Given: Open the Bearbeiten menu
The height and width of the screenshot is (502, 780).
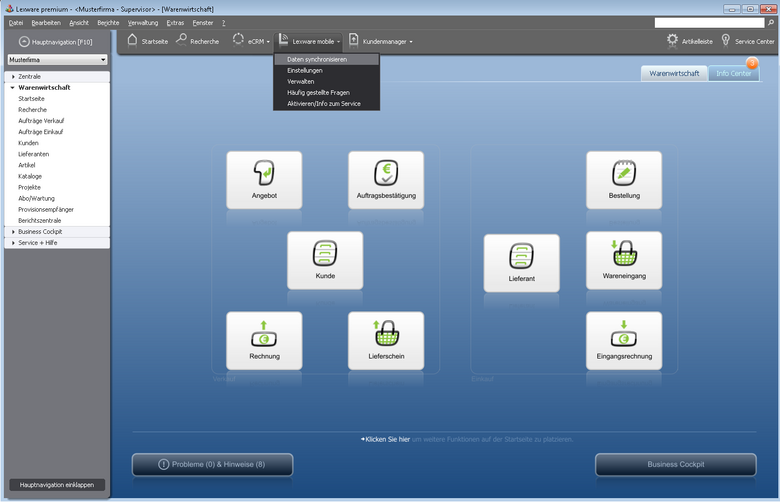Looking at the screenshot, I should pos(46,23).
